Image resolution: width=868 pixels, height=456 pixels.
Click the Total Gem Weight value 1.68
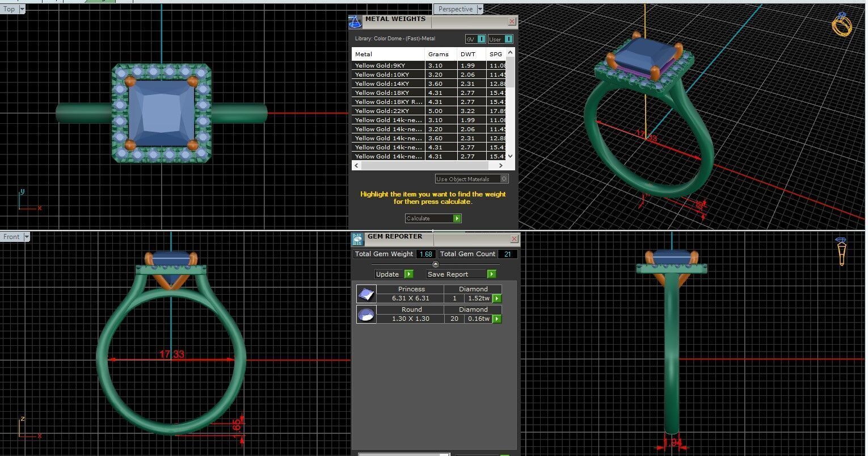pos(425,254)
